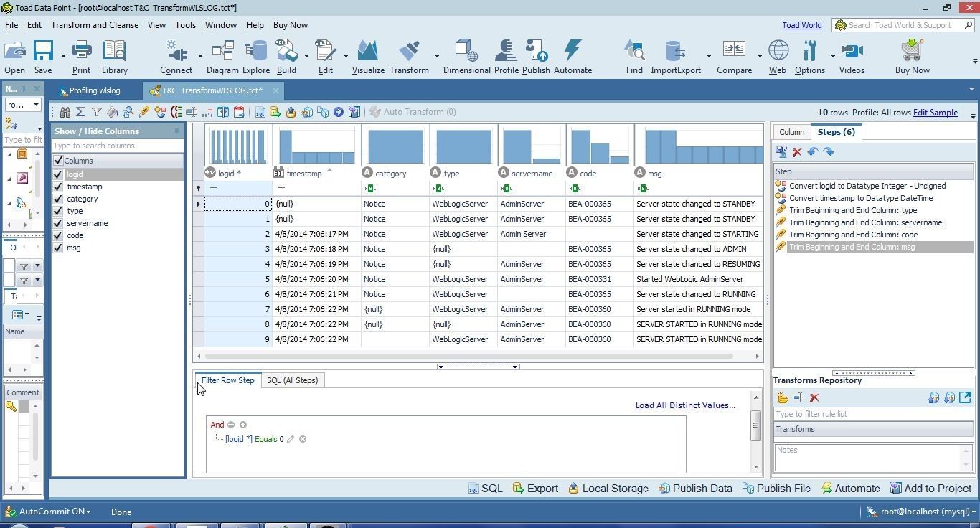Image resolution: width=980 pixels, height=528 pixels.
Task: Click the Save toolbar icon
Action: click(43, 57)
